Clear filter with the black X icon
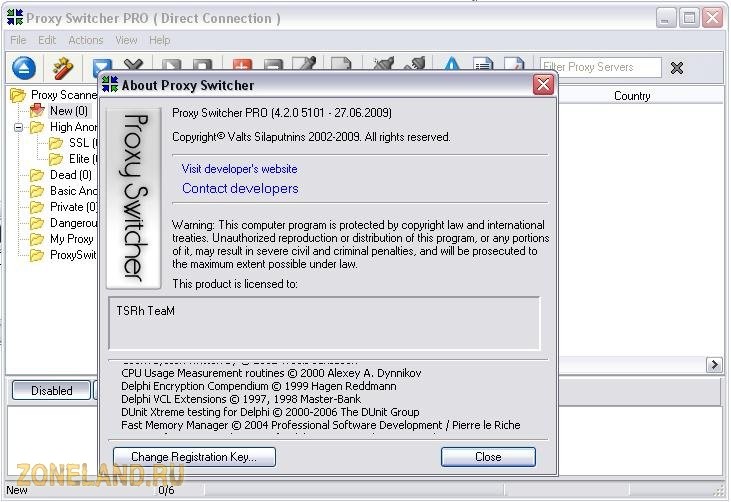The height and width of the screenshot is (502, 731). click(676, 68)
